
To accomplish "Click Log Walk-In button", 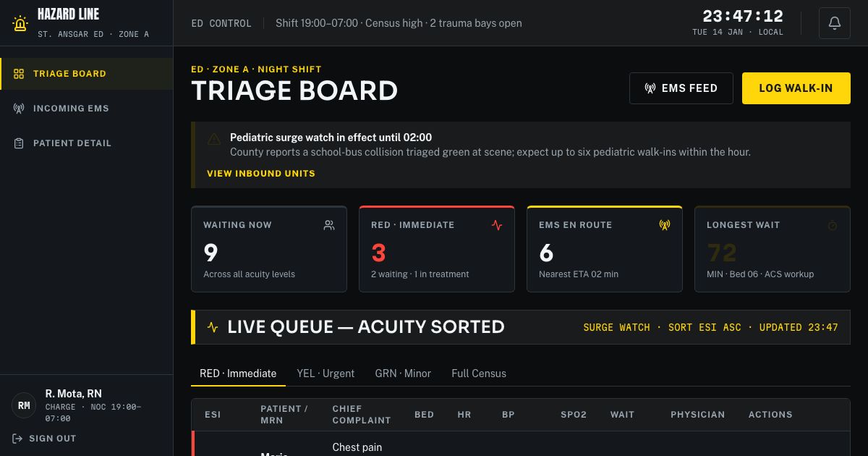I will click(796, 88).
